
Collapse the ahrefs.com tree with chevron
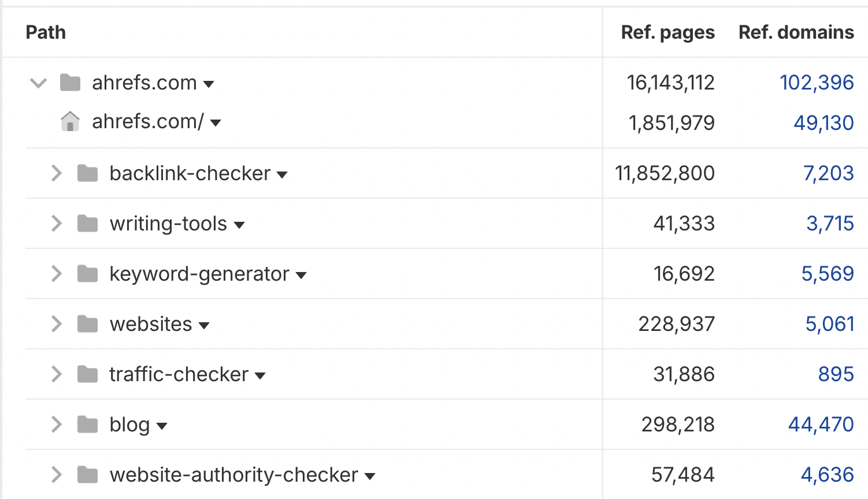pyautogui.click(x=38, y=83)
